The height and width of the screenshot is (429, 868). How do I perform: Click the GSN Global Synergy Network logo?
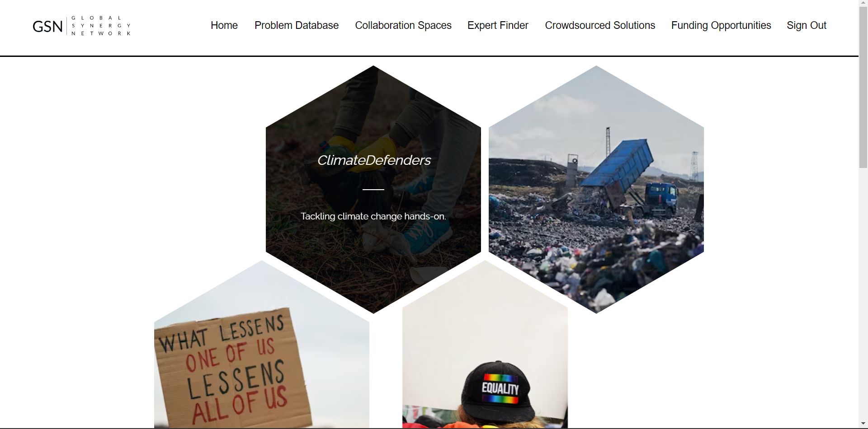click(82, 26)
